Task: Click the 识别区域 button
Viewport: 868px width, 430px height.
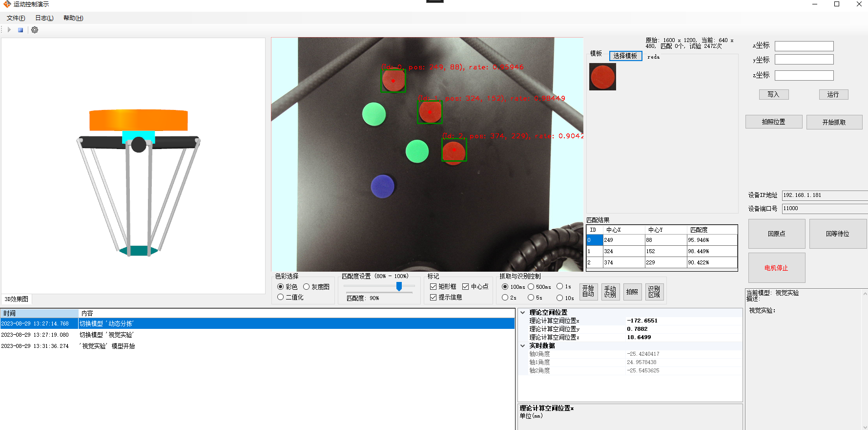Action: (654, 292)
